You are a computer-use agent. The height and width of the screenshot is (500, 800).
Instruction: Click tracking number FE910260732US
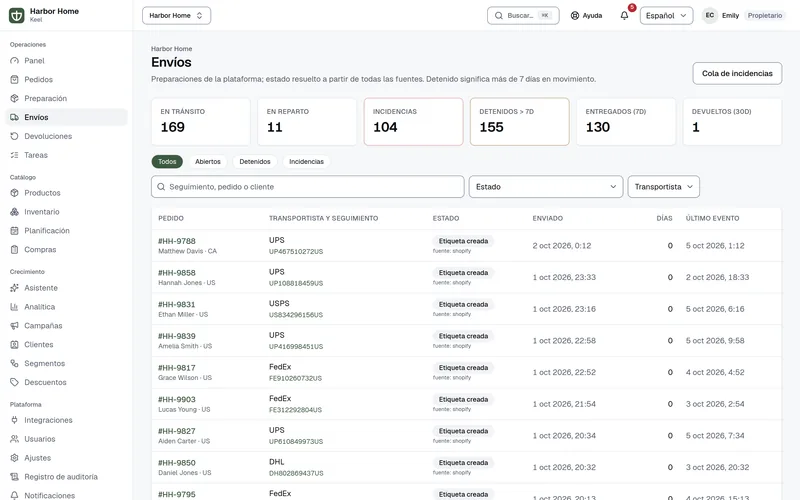(x=295, y=378)
